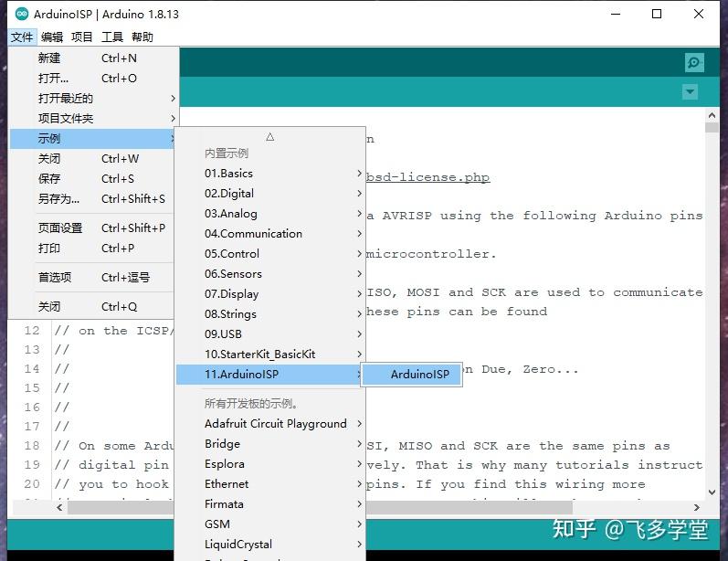Maximize the Arduino window
The height and width of the screenshot is (561, 728).
pyautogui.click(x=657, y=14)
